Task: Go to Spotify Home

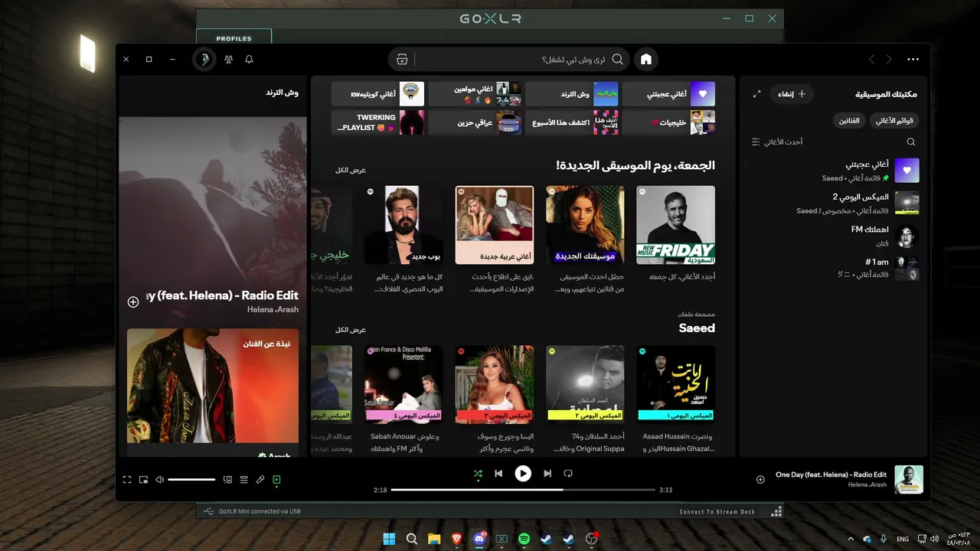Action: pos(646,59)
